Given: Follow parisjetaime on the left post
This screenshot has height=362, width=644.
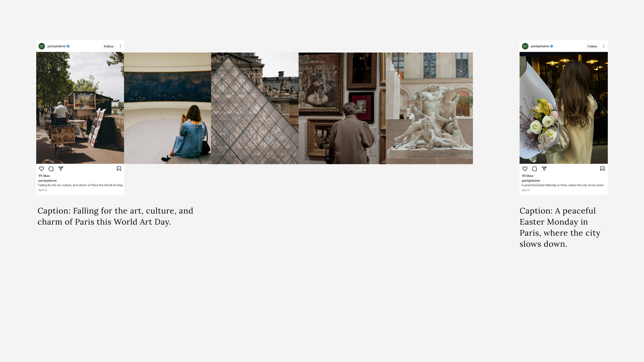Looking at the screenshot, I should 109,46.
